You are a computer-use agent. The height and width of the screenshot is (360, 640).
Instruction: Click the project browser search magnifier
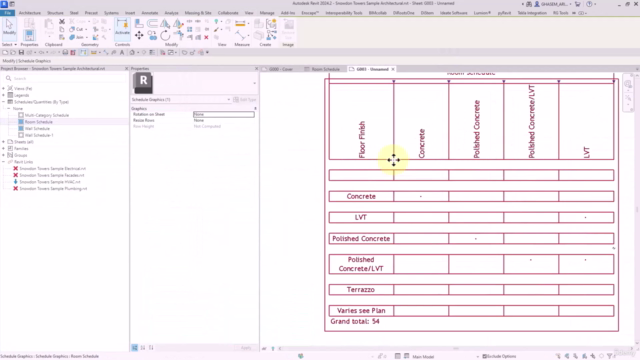point(8,78)
